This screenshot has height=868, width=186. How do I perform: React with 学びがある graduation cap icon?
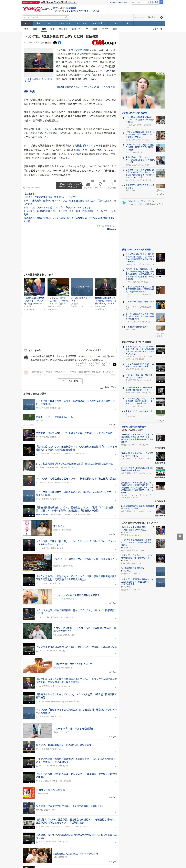pos(88,184)
